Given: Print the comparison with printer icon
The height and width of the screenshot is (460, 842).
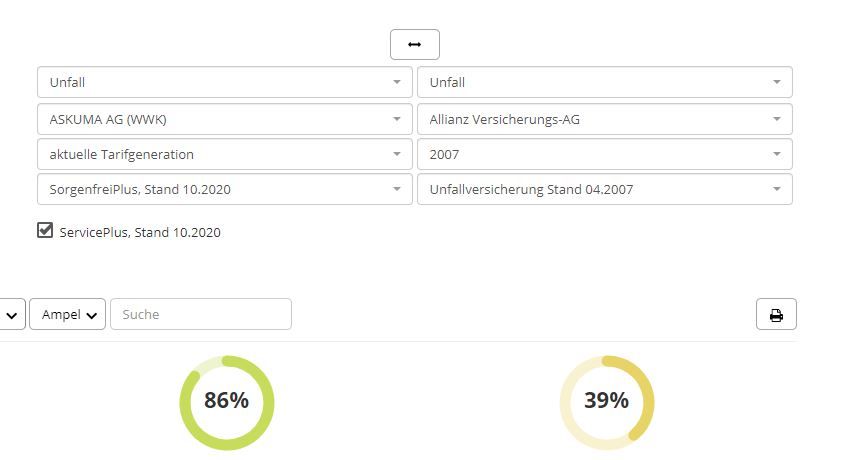Looking at the screenshot, I should click(776, 315).
